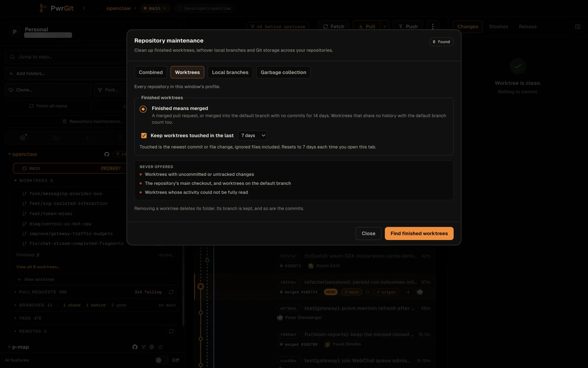Open GitHub icon beside p-map repo
Image resolution: width=588 pixels, height=368 pixels.
(x=135, y=347)
